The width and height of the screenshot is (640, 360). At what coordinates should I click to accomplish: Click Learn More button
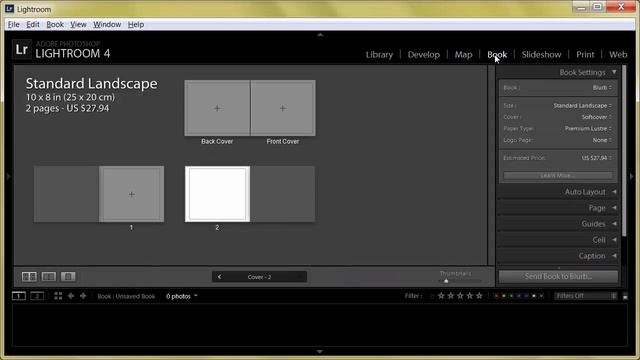tap(558, 176)
